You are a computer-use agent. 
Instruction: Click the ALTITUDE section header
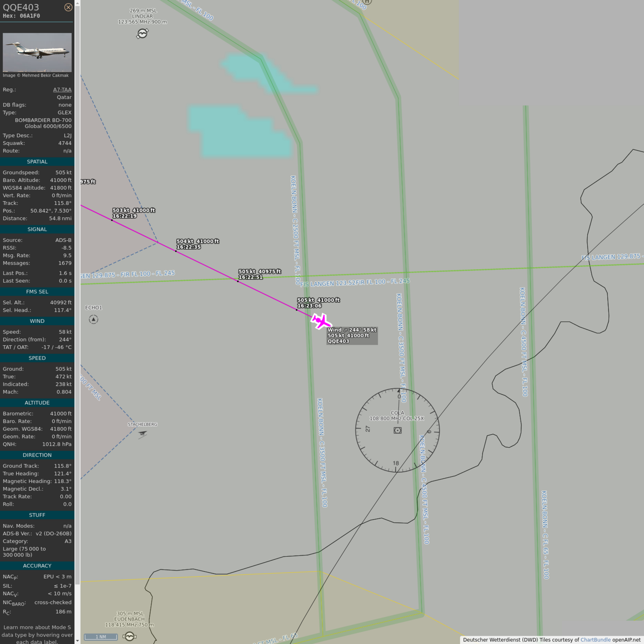(x=37, y=403)
